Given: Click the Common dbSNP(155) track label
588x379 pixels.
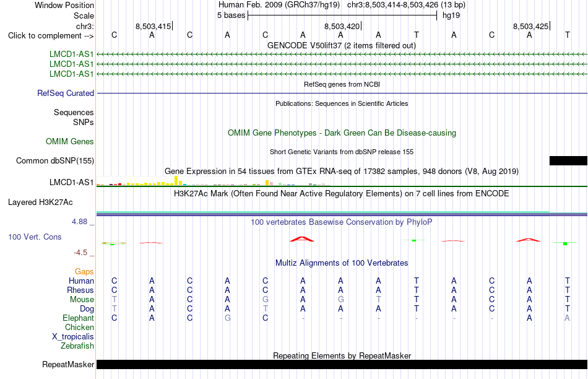Looking at the screenshot, I should (55, 160).
